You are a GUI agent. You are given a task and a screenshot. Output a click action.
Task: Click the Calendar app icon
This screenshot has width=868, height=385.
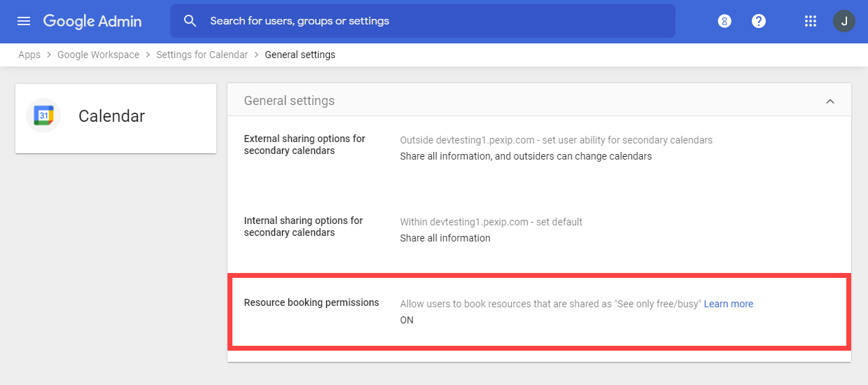[43, 115]
